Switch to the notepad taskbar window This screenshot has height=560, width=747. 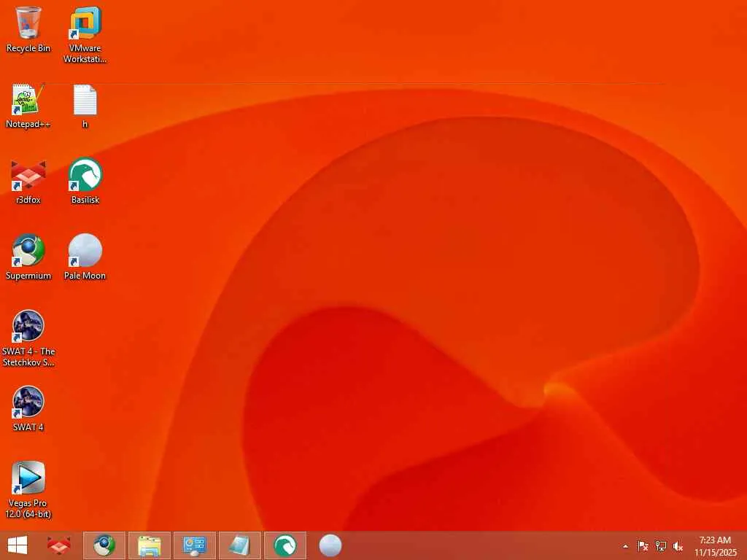(239, 545)
